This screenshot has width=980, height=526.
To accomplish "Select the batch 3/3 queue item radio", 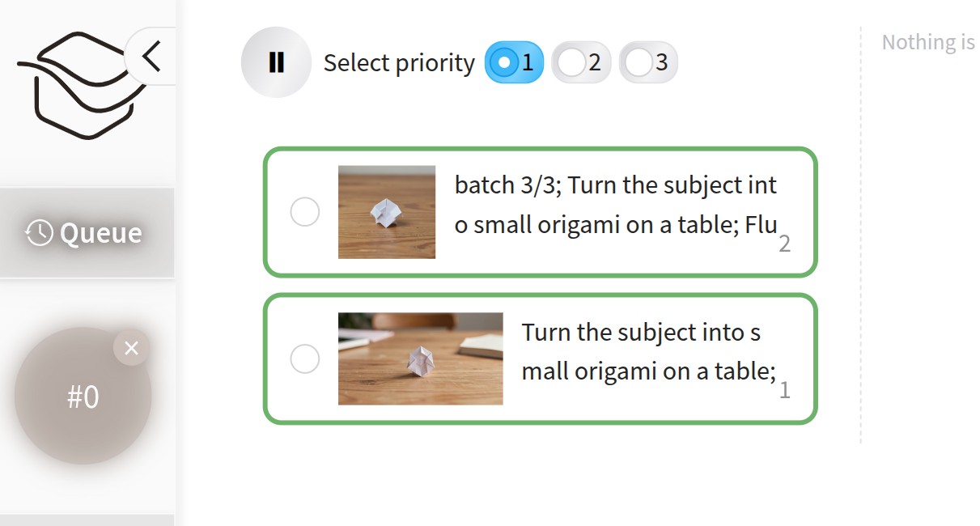I will point(305,213).
